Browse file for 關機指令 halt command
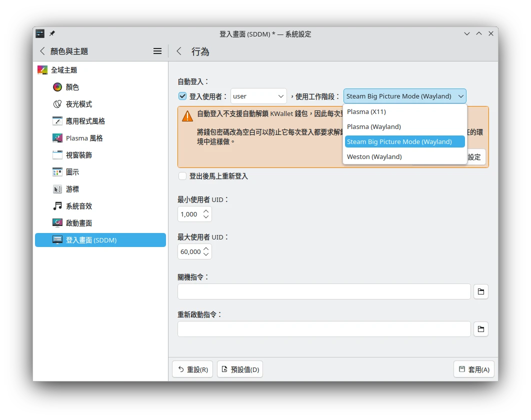 [x=480, y=291]
